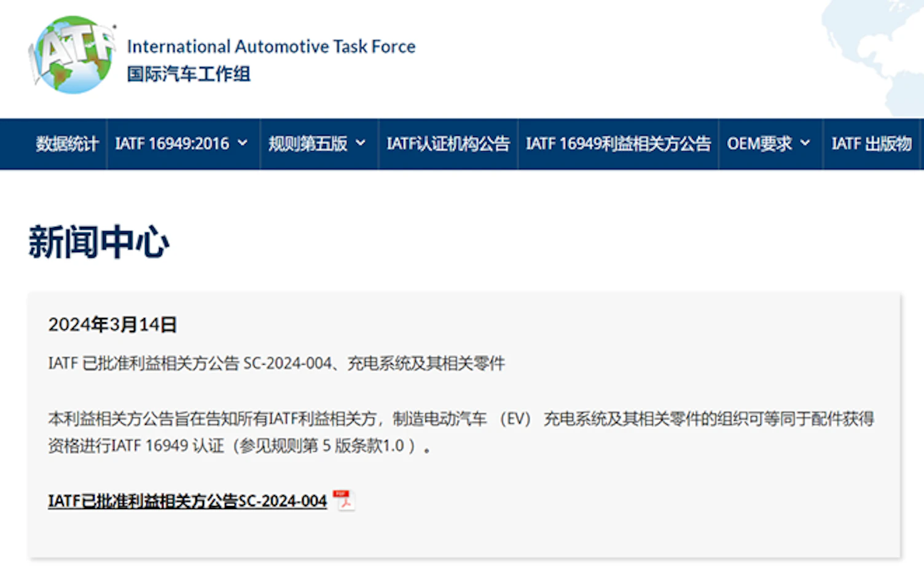The image size is (924, 570).
Task: Select the announcement card dated 2024年3月14日
Action: 462,426
